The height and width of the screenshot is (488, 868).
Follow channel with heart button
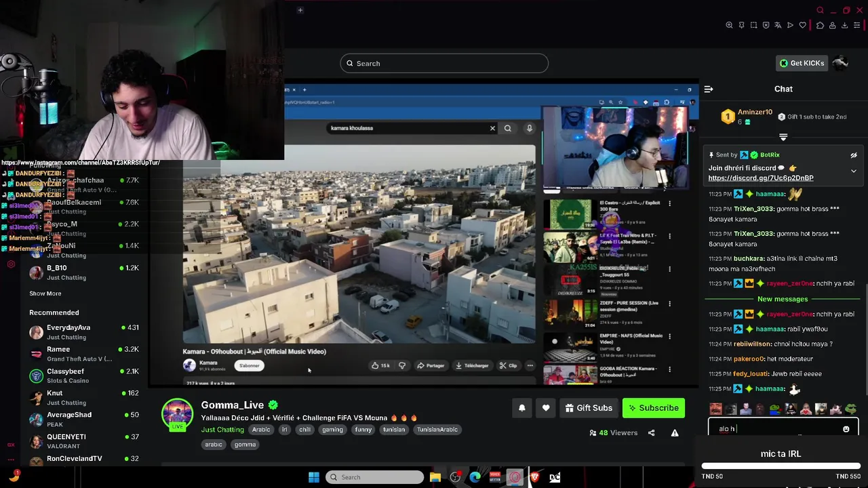click(x=546, y=408)
